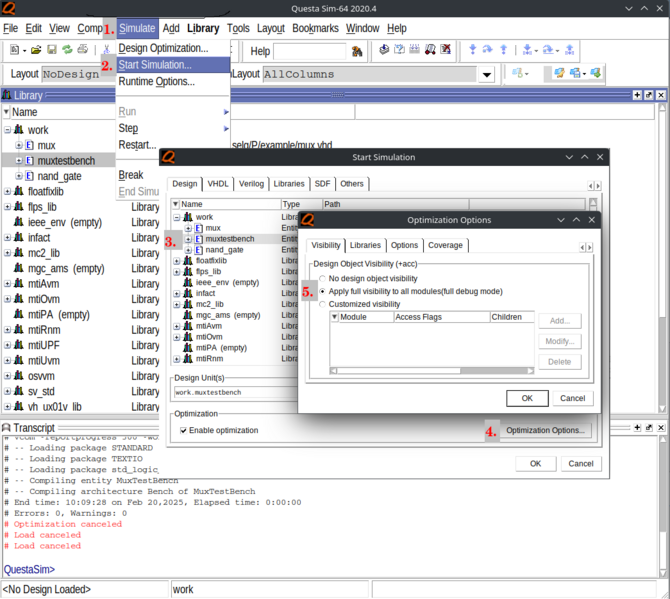Click the green Refresh arrows icon
This screenshot has height=599, width=670.
click(67, 50)
